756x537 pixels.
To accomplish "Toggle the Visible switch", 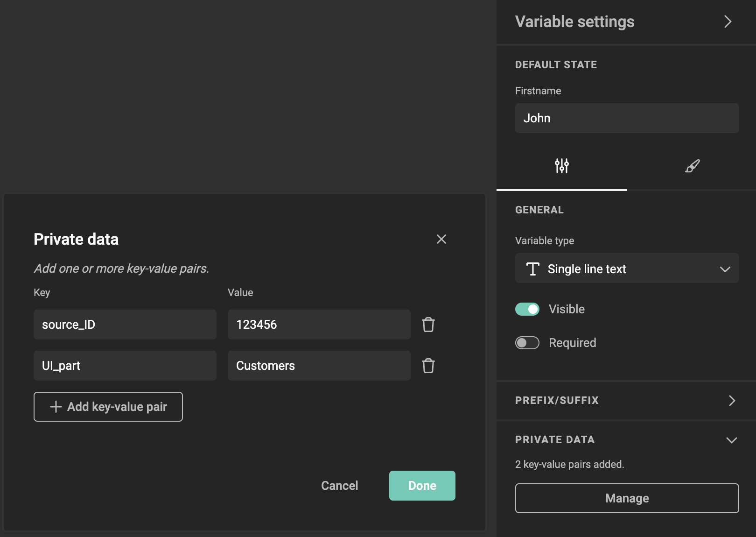I will pyautogui.click(x=527, y=309).
